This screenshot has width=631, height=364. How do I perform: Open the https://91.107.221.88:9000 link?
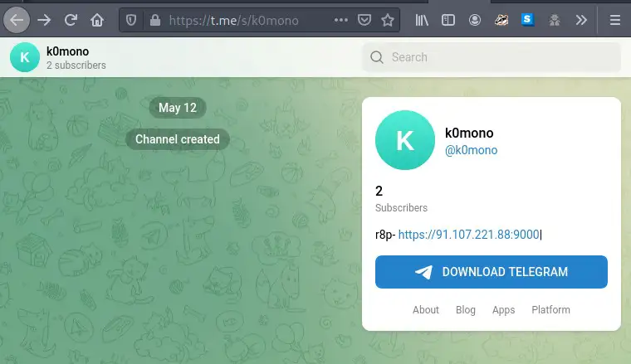(x=469, y=235)
